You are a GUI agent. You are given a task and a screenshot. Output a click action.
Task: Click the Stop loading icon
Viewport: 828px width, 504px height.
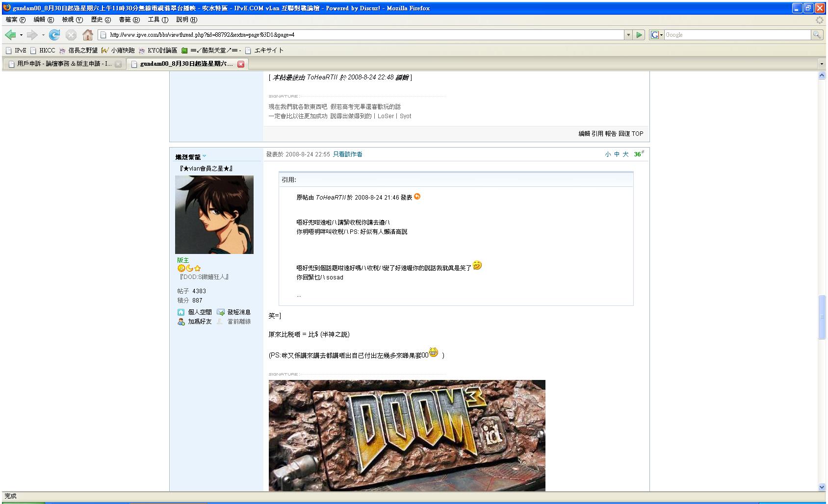coord(71,35)
